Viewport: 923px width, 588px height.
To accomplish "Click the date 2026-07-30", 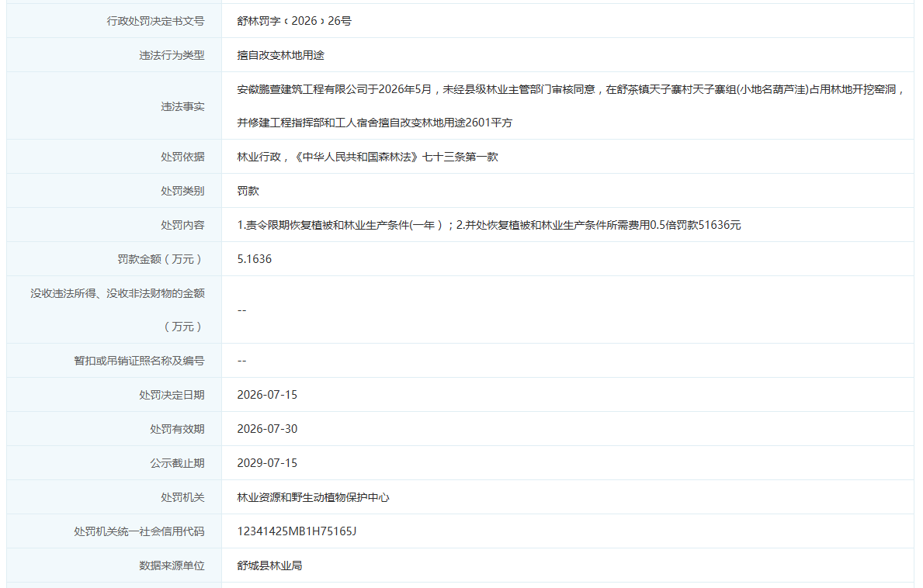I will [267, 429].
